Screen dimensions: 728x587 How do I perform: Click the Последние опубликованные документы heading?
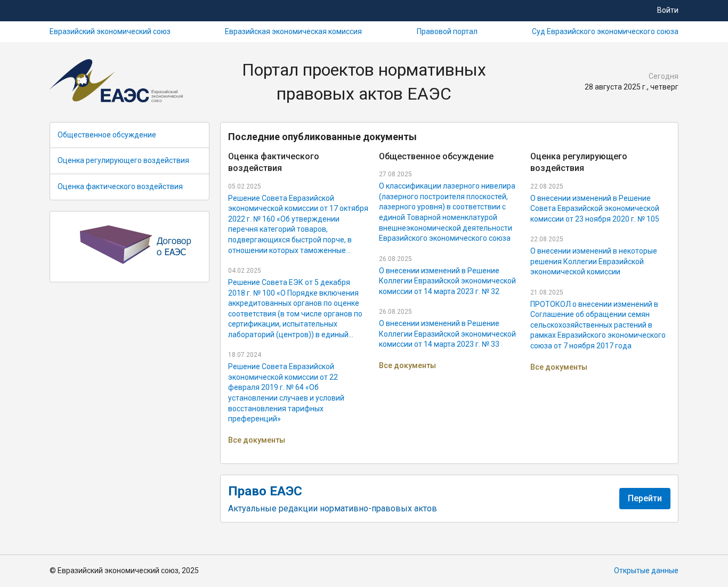click(x=322, y=137)
